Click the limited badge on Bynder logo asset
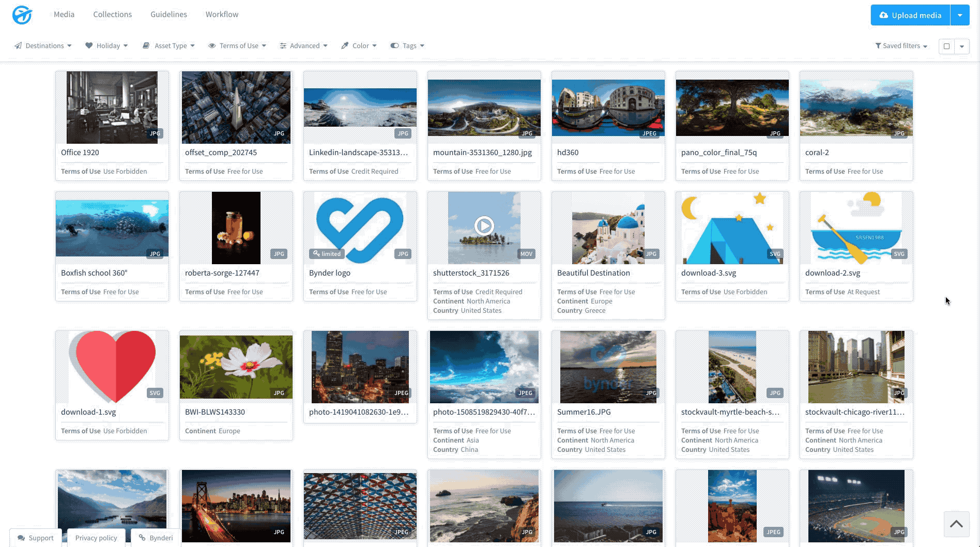This screenshot has width=980, height=547. coord(327,254)
